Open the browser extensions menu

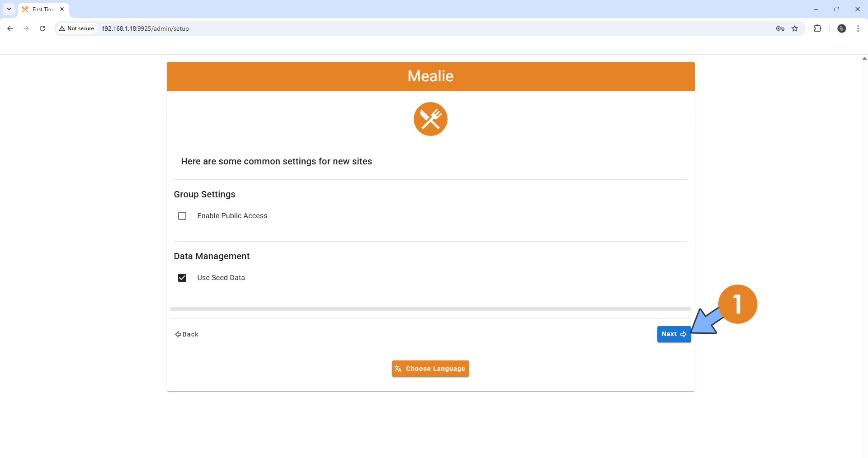[x=817, y=28]
